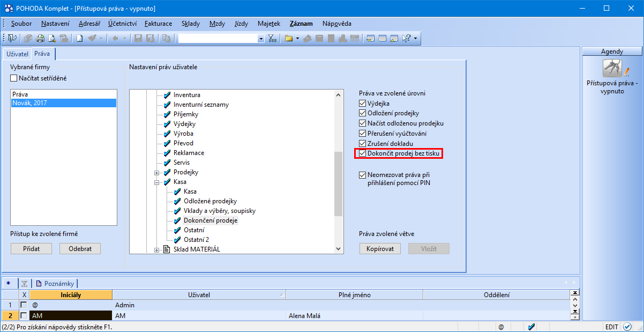Collapse the Kasa tree node
The image size is (644, 332).
157,182
